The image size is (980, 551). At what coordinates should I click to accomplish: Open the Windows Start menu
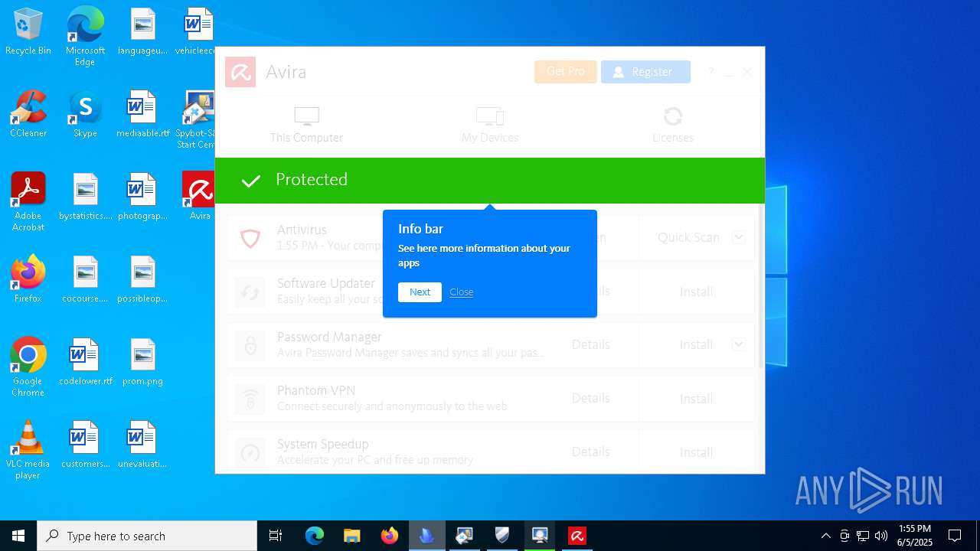(x=18, y=536)
